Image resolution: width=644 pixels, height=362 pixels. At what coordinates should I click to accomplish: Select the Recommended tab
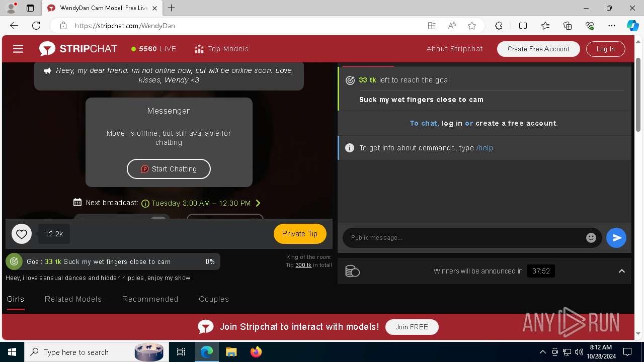pyautogui.click(x=150, y=299)
